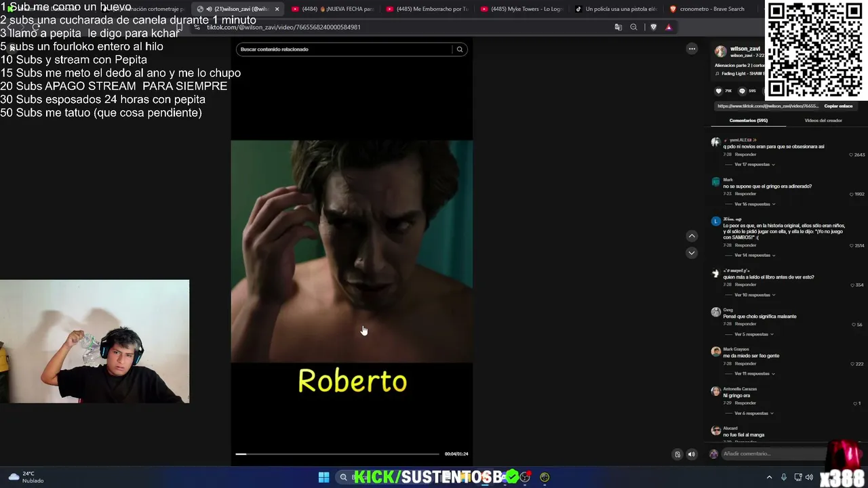Click the wilson_zavi username link
Image resolution: width=868 pixels, height=488 pixels.
tap(745, 49)
